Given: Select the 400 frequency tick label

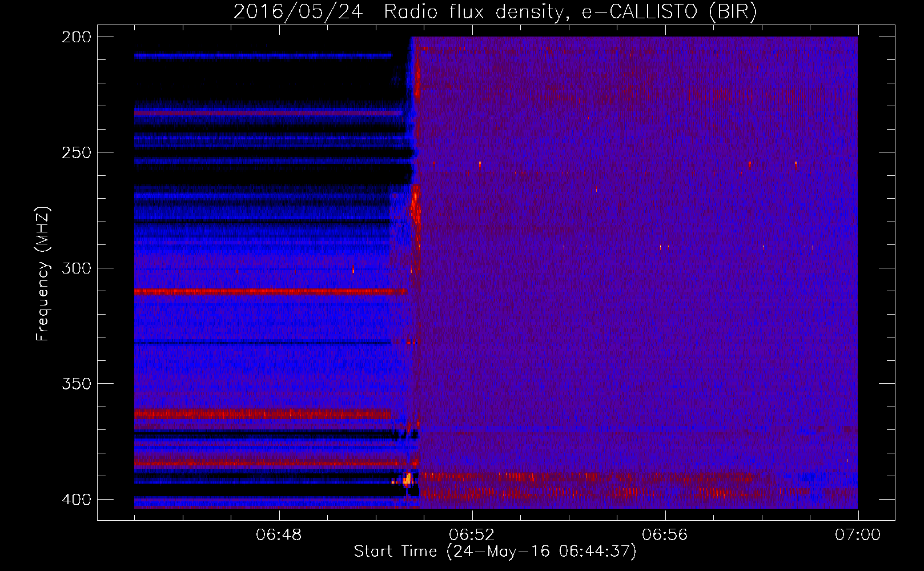Looking at the screenshot, I should pyautogui.click(x=77, y=500).
